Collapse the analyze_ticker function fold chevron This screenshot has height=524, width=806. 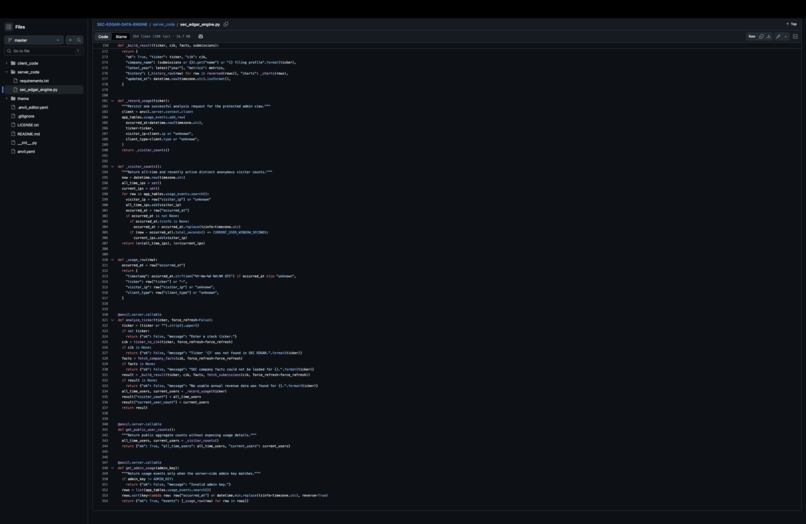112,320
